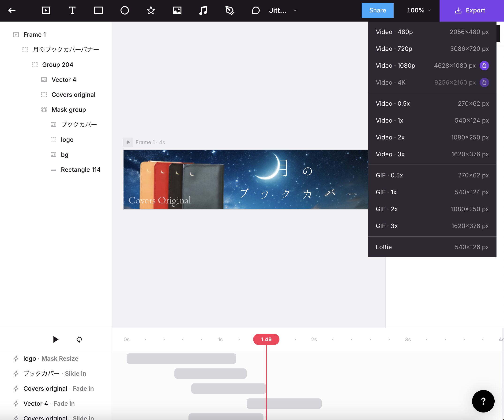Click the back arrow icon
This screenshot has height=420, width=504.
click(x=12, y=10)
